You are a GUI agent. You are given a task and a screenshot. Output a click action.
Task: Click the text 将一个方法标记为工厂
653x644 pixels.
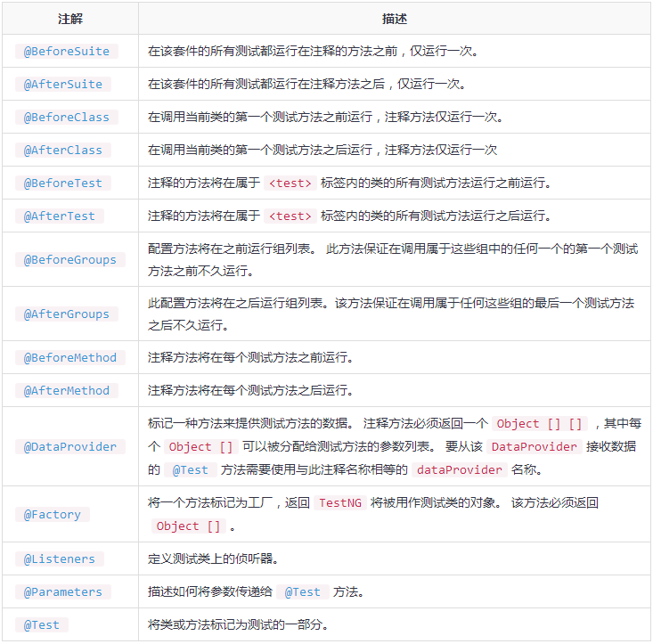click(x=210, y=503)
